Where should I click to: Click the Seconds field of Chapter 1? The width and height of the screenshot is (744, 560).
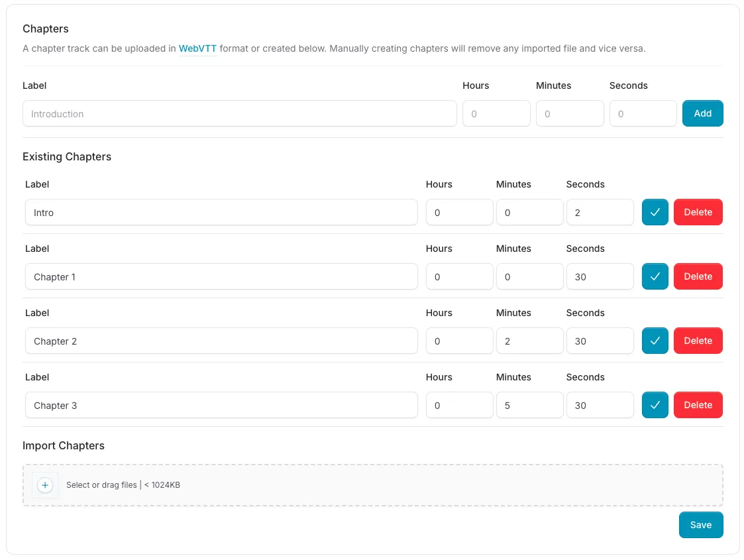pyautogui.click(x=600, y=277)
